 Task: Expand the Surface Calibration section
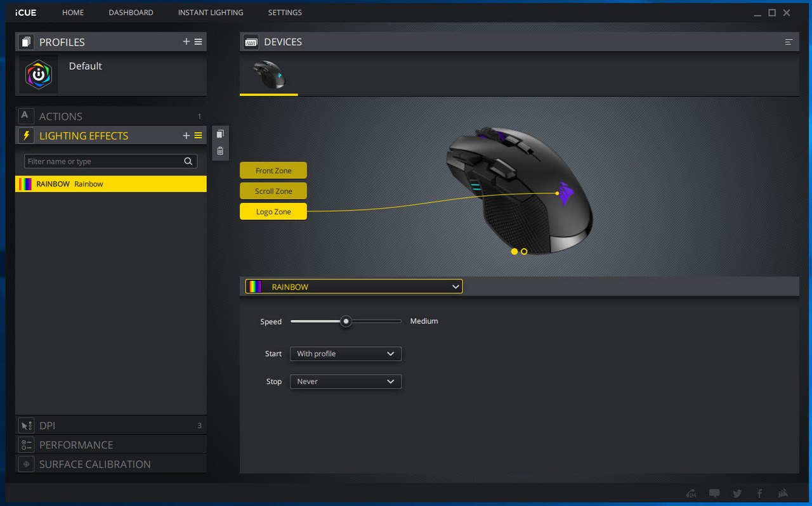pos(111,464)
